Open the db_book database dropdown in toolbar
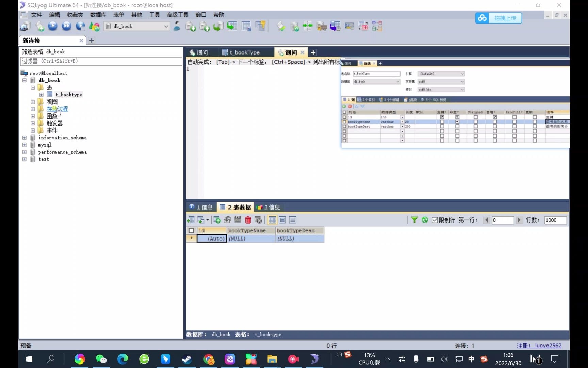Screen dimensions: 588x368 [166, 26]
